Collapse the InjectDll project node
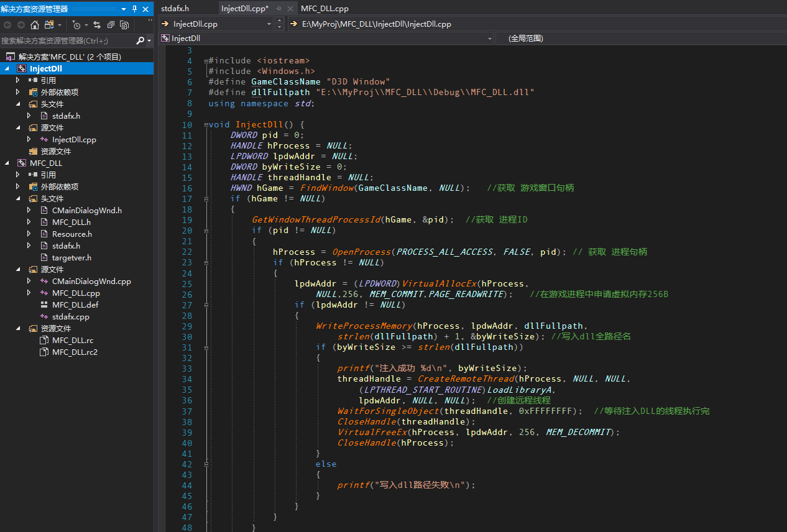 pyautogui.click(x=6, y=68)
